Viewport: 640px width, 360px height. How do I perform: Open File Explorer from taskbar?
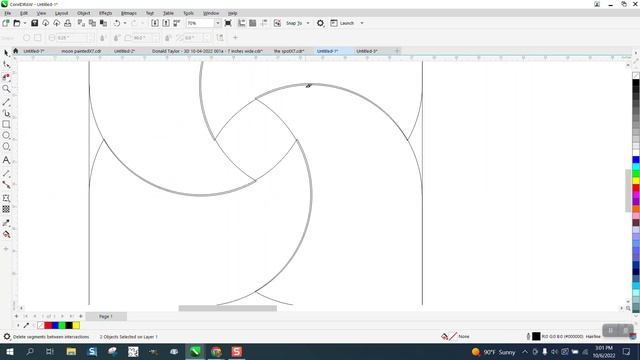coord(71,351)
